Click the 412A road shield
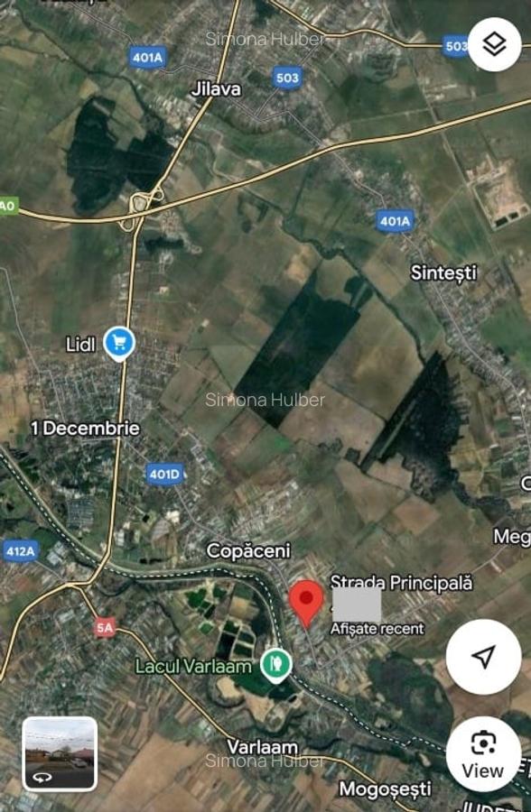The height and width of the screenshot is (812, 531). click(20, 551)
